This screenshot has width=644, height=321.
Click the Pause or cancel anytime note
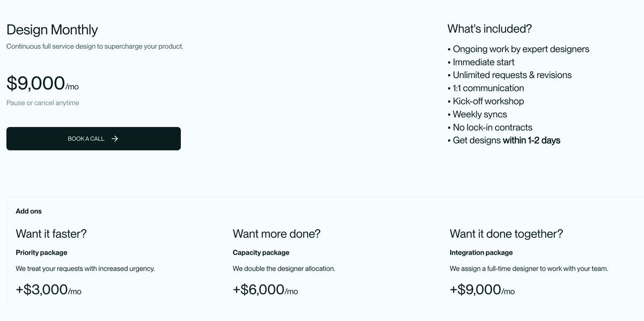42,103
